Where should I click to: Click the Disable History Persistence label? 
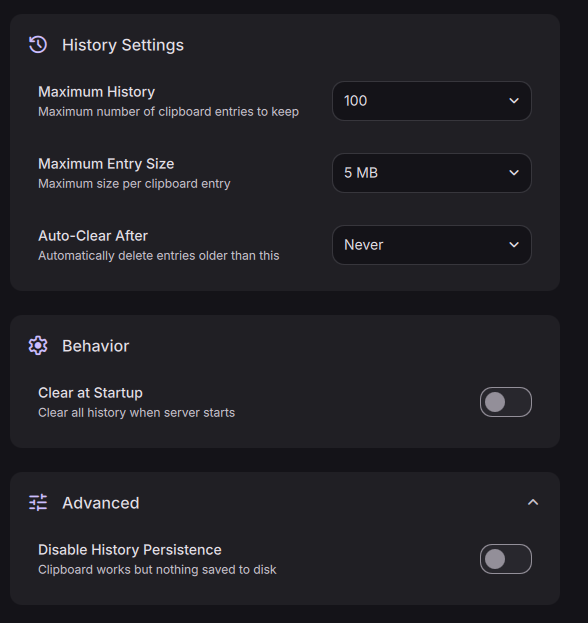(130, 550)
